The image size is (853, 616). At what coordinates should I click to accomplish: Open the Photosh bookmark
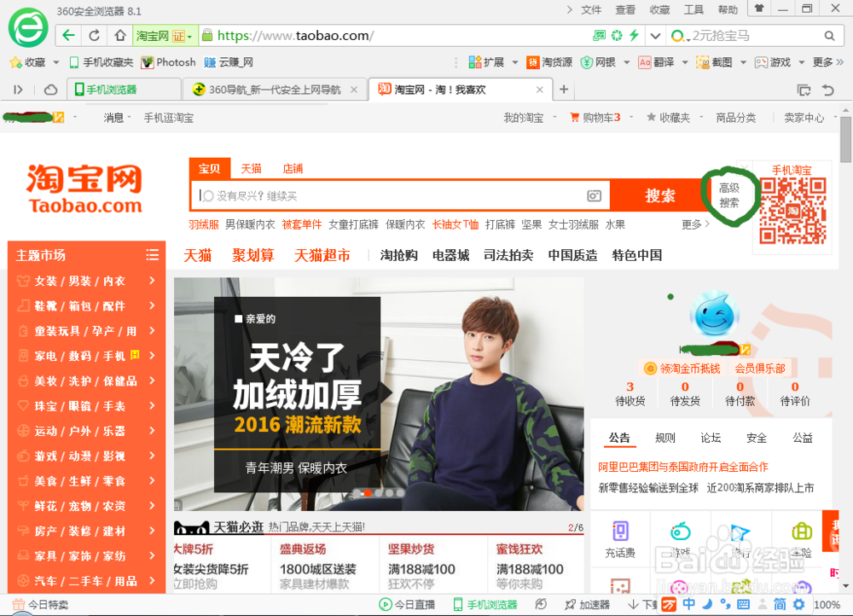[x=168, y=62]
